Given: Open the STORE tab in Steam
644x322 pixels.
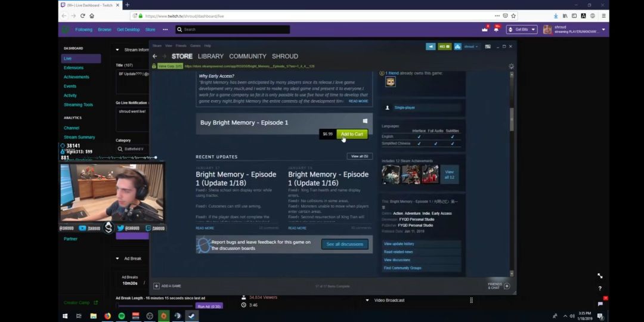Looking at the screenshot, I should tap(182, 56).
